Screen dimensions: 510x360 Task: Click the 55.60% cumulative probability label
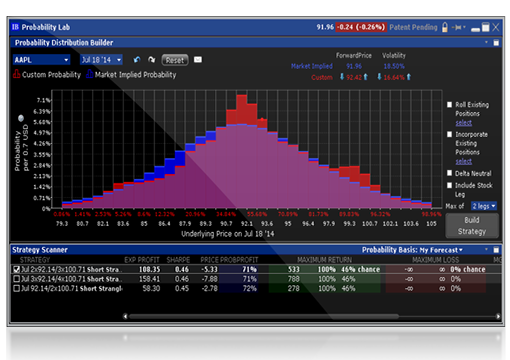tap(257, 214)
